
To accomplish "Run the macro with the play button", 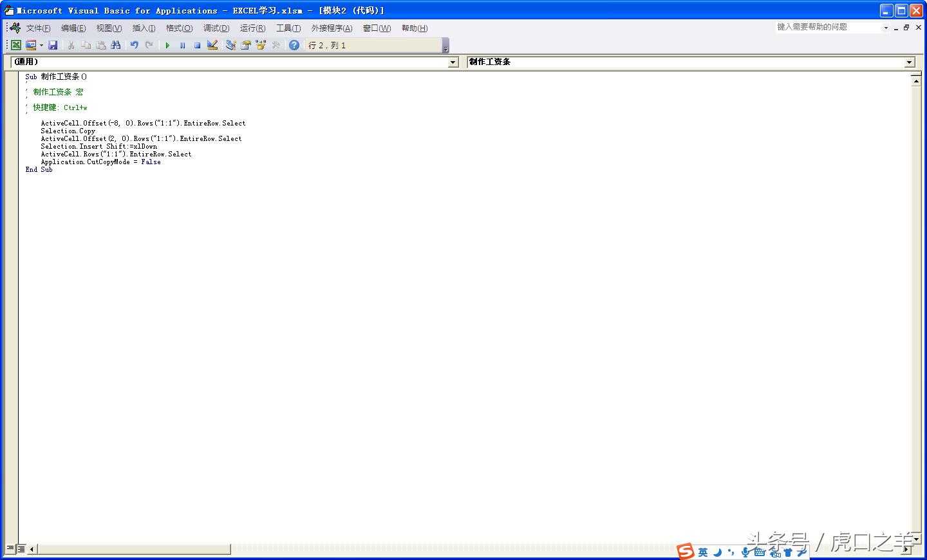I will coord(167,45).
